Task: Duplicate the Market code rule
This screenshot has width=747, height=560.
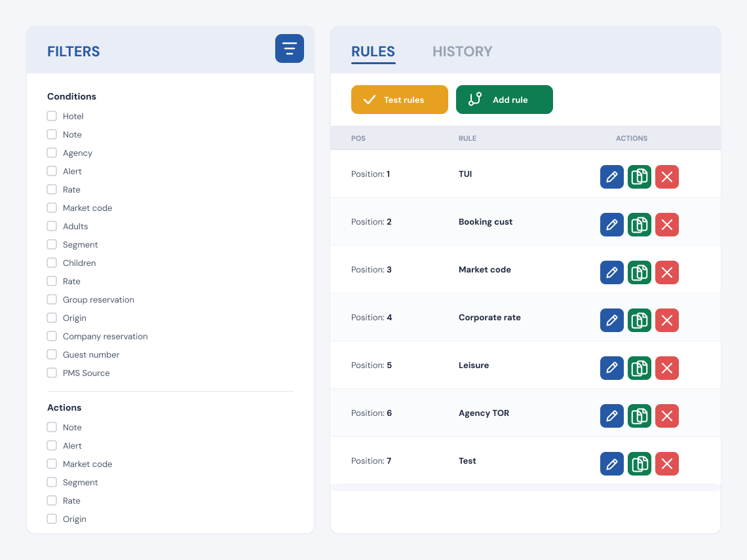Action: tap(640, 272)
